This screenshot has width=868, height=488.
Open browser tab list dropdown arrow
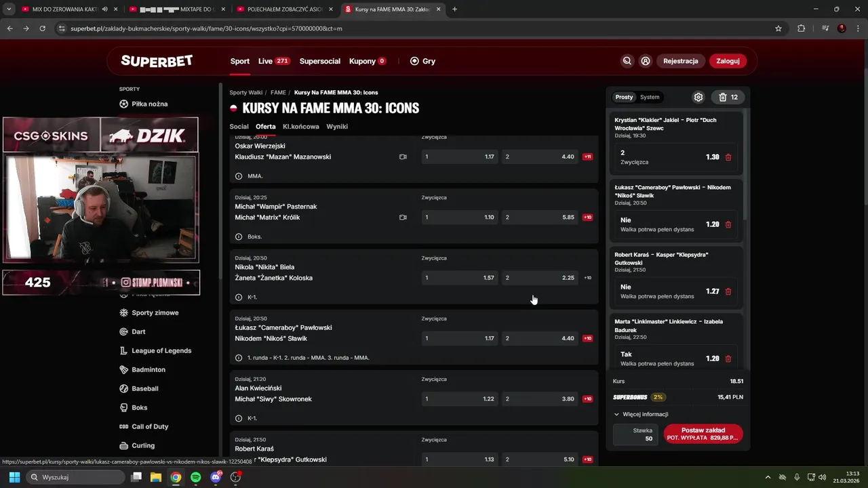click(x=9, y=9)
